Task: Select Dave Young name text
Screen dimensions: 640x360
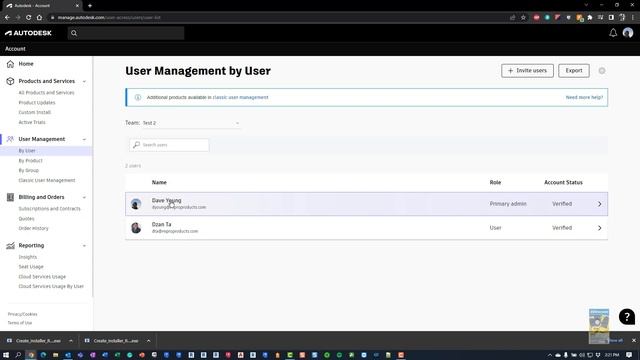Action: (167, 200)
